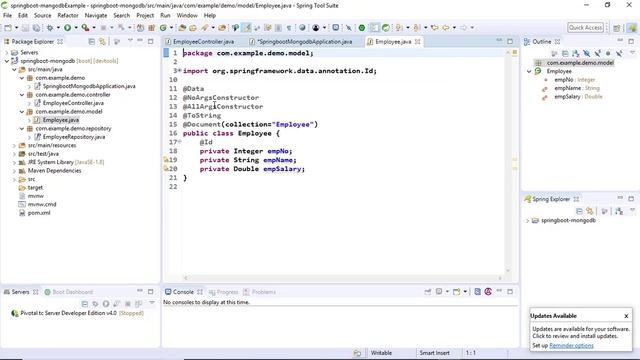Image resolution: width=640 pixels, height=360 pixels.
Task: Toggle Link with Editor in Package Explorer
Action: pos(102,42)
